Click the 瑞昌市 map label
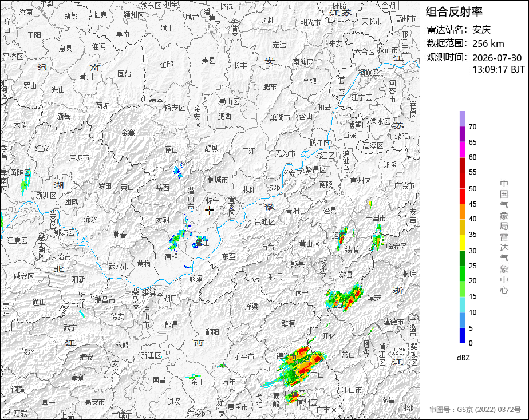Viewport: 529px width, 420px height. [105, 300]
